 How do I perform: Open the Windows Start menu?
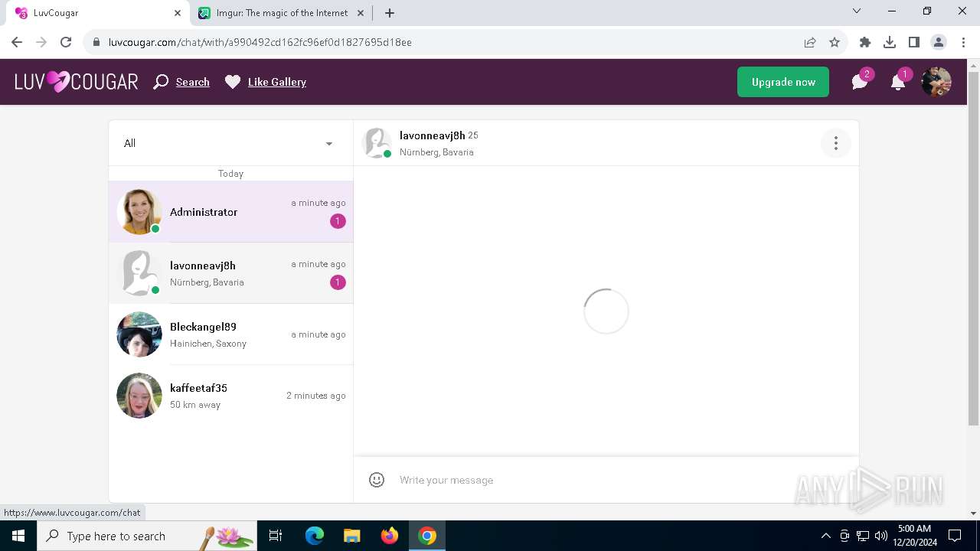(x=18, y=536)
